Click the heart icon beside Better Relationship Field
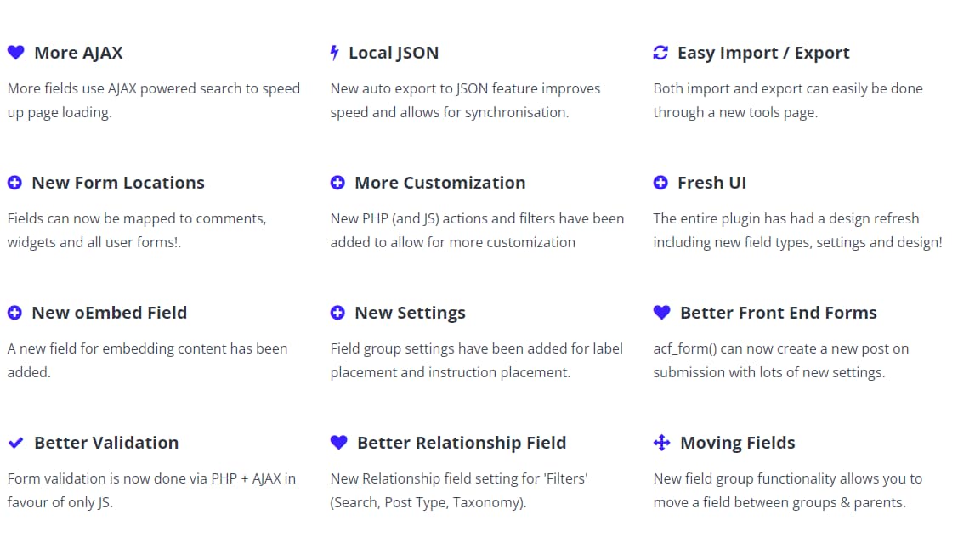This screenshot has height=560, width=958. pos(338,443)
